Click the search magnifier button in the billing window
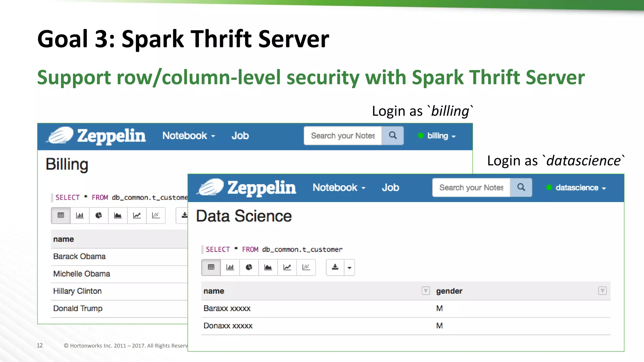 pyautogui.click(x=393, y=136)
